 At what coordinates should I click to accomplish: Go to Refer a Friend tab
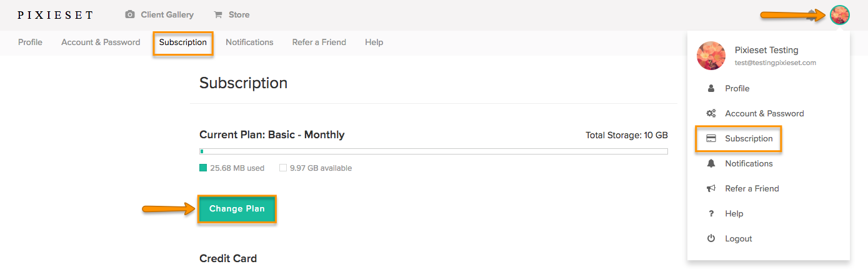[x=319, y=42]
